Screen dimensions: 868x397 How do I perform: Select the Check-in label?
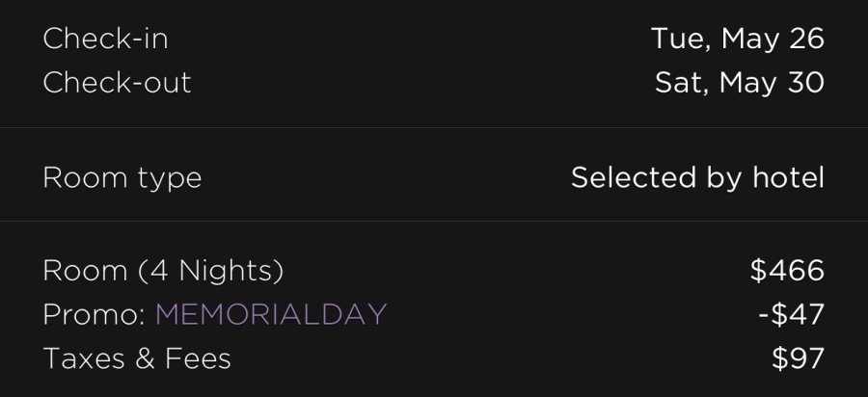(105, 39)
